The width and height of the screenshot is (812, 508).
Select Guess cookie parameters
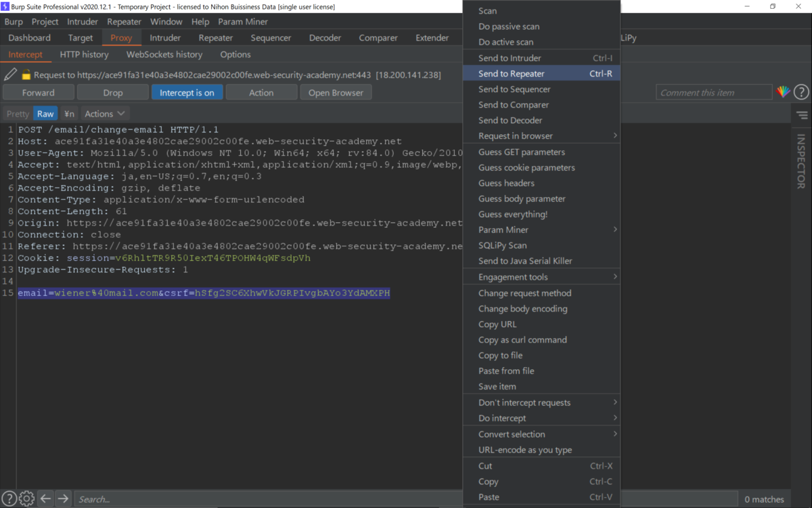point(541,167)
